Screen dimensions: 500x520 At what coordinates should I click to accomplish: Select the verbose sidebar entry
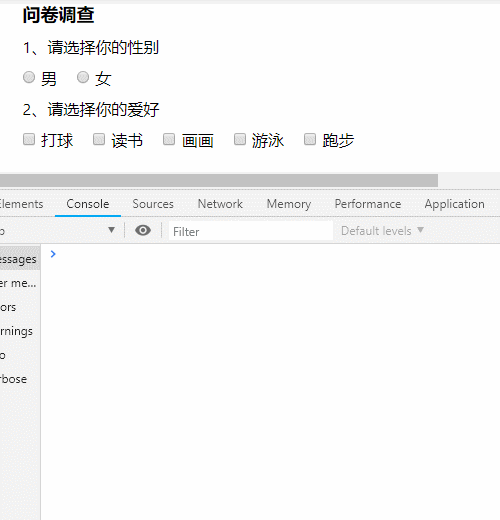click(x=20, y=379)
